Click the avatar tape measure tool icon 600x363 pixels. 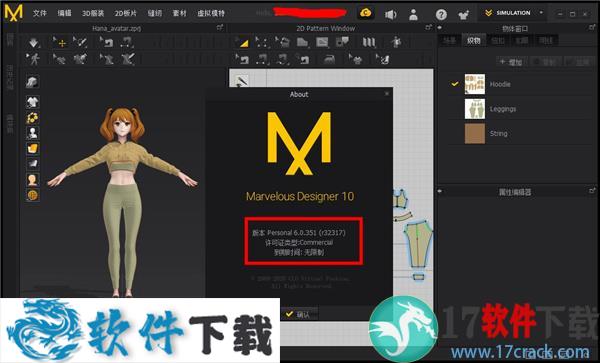127,59
